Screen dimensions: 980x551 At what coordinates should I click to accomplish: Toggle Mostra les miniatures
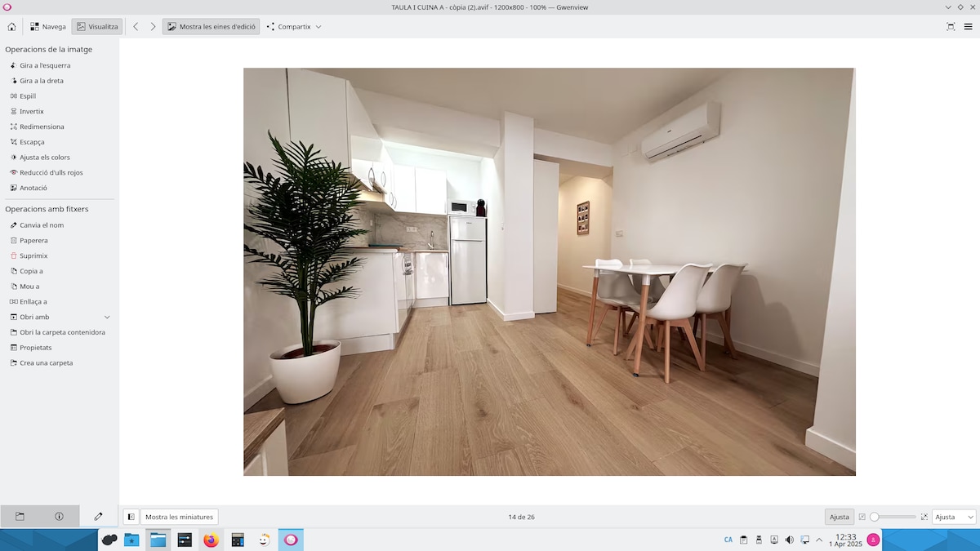(180, 517)
